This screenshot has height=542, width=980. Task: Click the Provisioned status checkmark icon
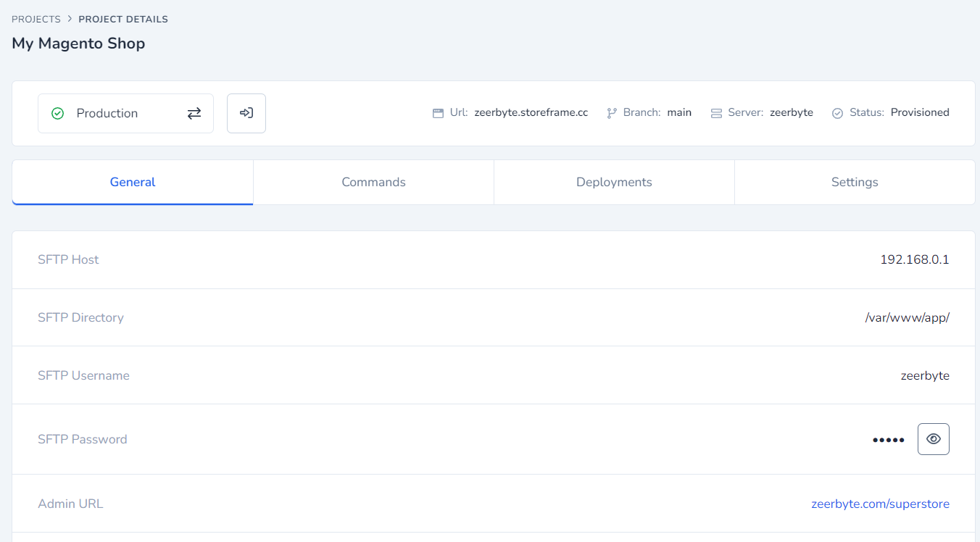tap(837, 112)
